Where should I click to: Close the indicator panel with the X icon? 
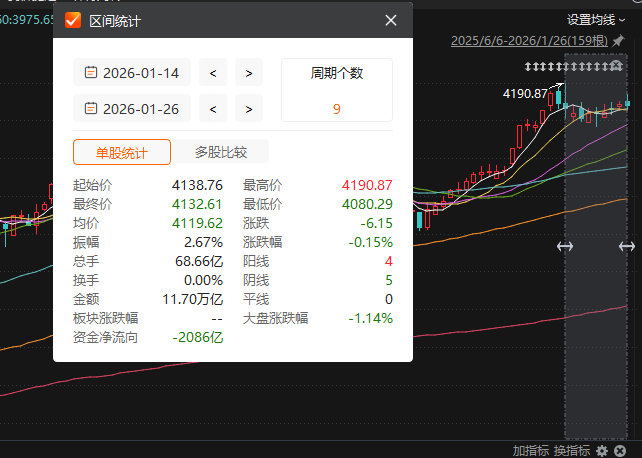pyautogui.click(x=621, y=451)
